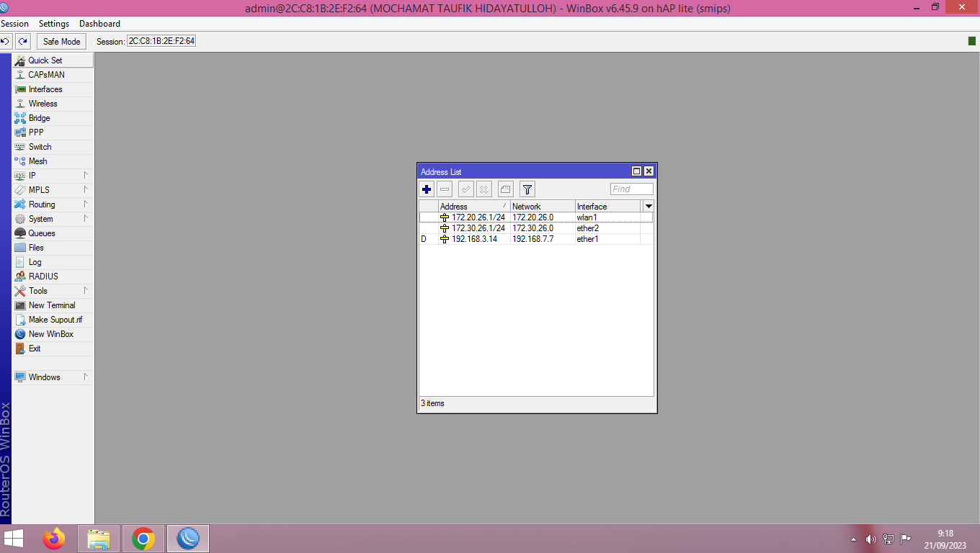980x553 pixels.
Task: Open the Settings menu
Action: (54, 24)
